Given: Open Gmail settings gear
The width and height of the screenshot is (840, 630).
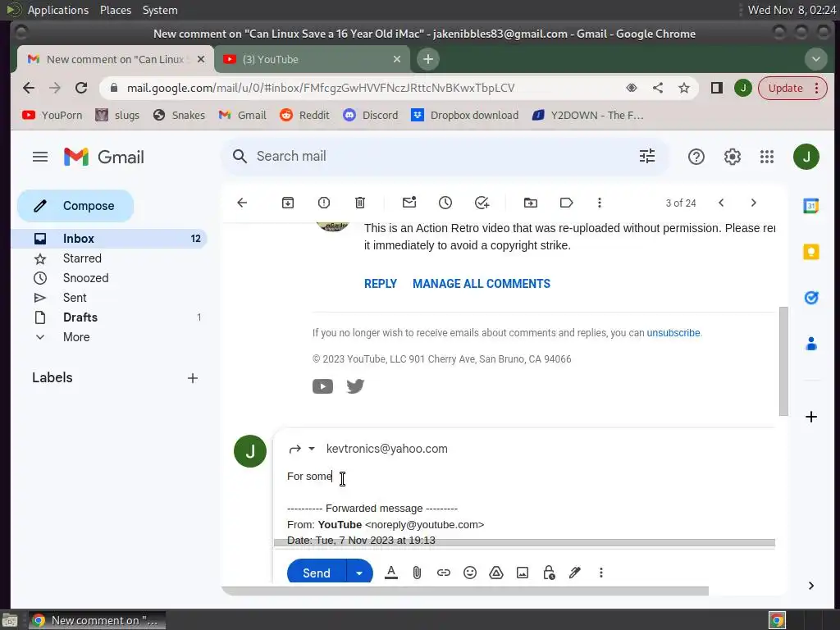Looking at the screenshot, I should 733,157.
